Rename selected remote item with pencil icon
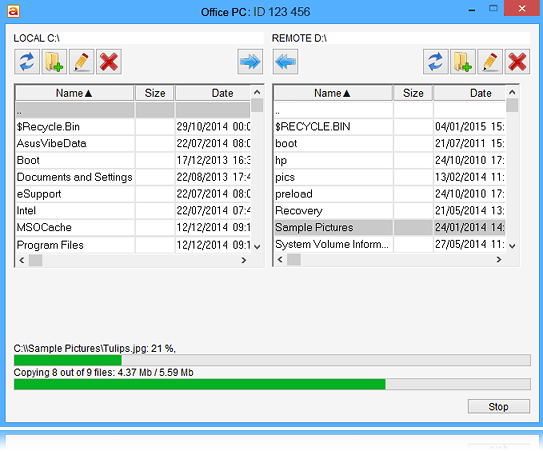Image resolution: width=543 pixels, height=452 pixels. coord(490,62)
